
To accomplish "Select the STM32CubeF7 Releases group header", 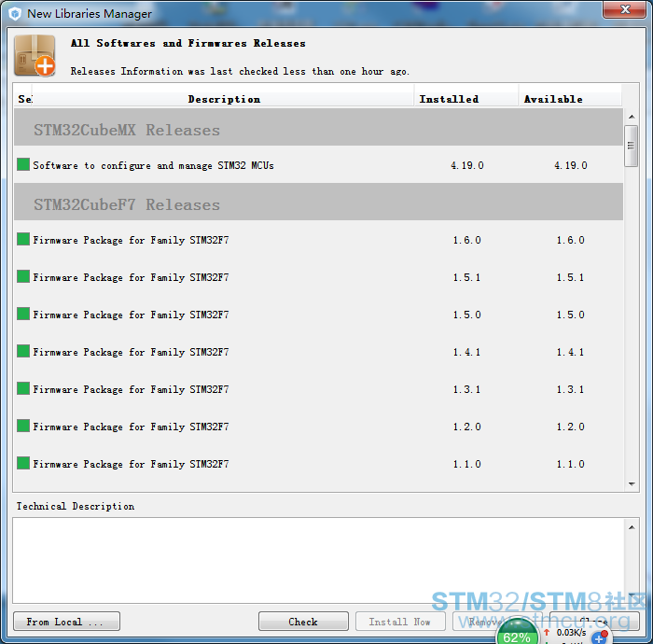I will pyautogui.click(x=319, y=202).
